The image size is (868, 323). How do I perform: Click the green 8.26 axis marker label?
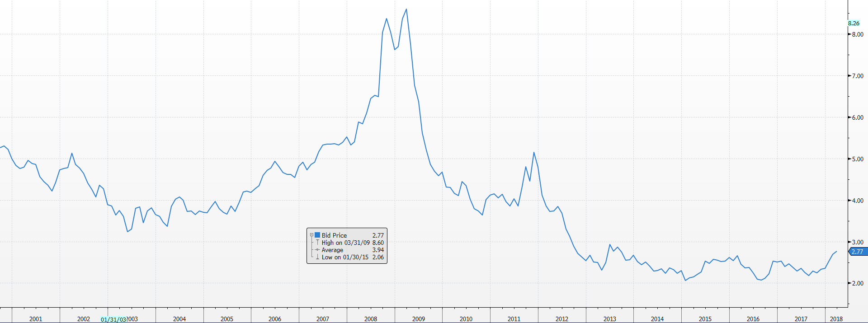pyautogui.click(x=854, y=23)
